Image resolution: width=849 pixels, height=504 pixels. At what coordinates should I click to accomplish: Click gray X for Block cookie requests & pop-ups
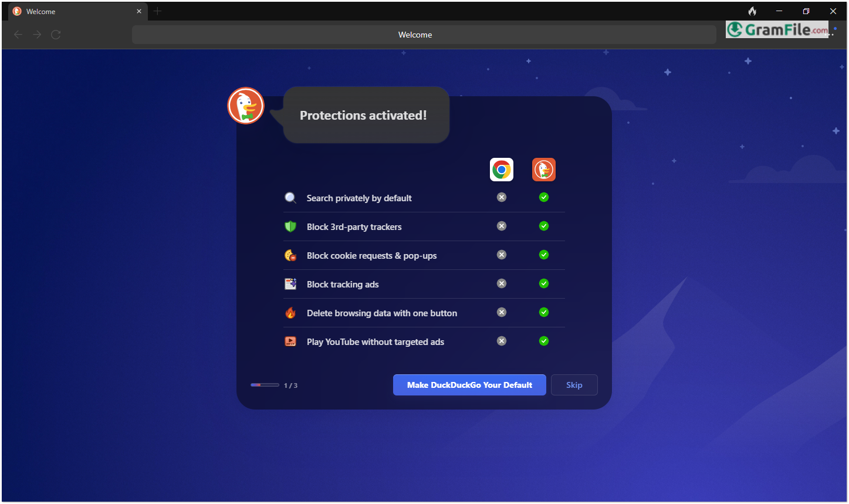tap(502, 255)
